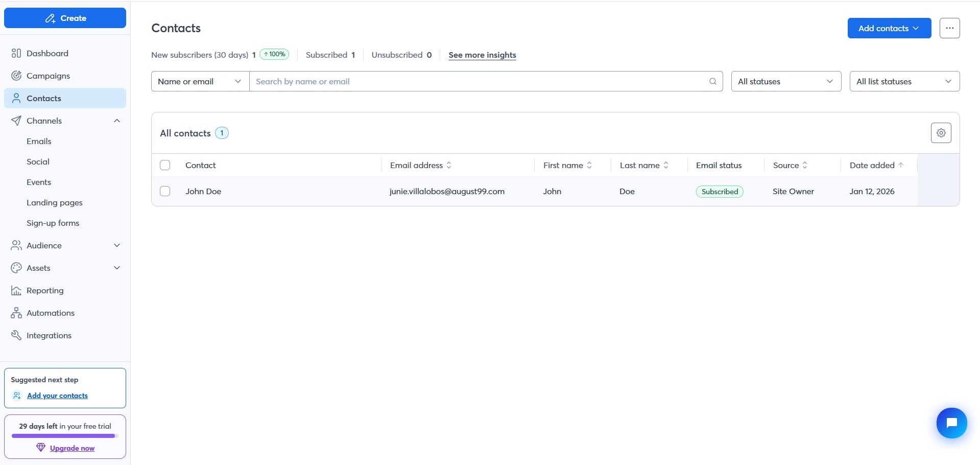
Task: Click the table settings gear icon
Action: [941, 133]
